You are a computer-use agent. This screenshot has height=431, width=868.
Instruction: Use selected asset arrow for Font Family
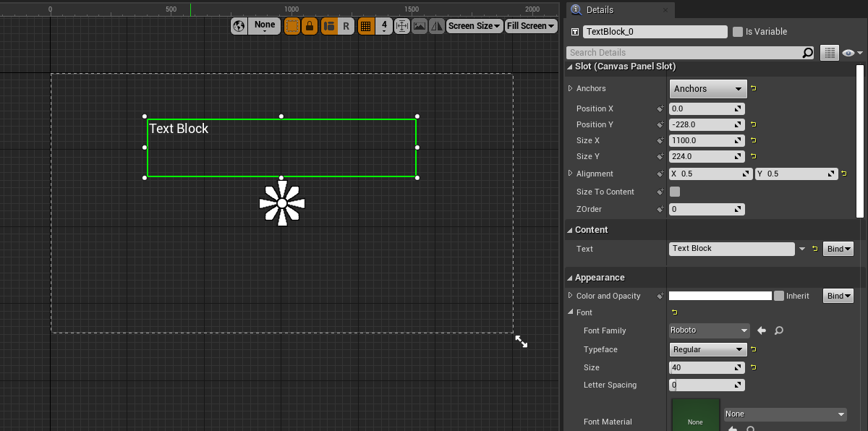762,330
